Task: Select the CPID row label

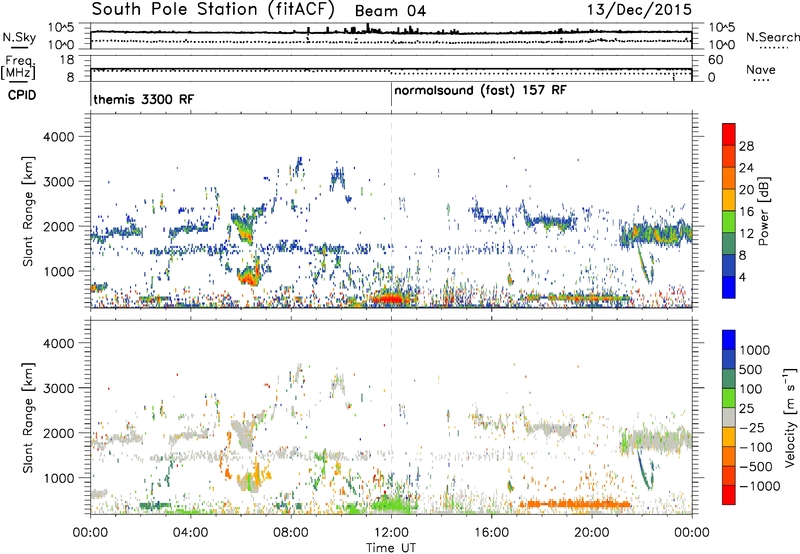Action: (22, 95)
